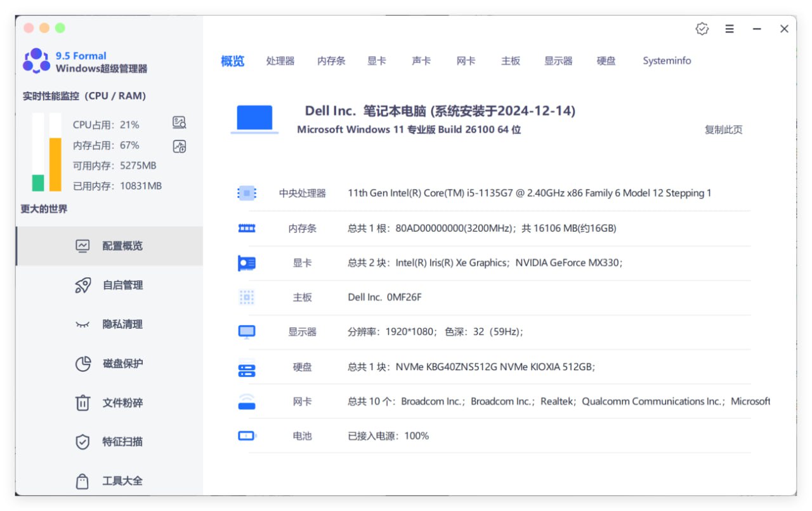Click the i5-1135G7 processor description text

tap(529, 193)
